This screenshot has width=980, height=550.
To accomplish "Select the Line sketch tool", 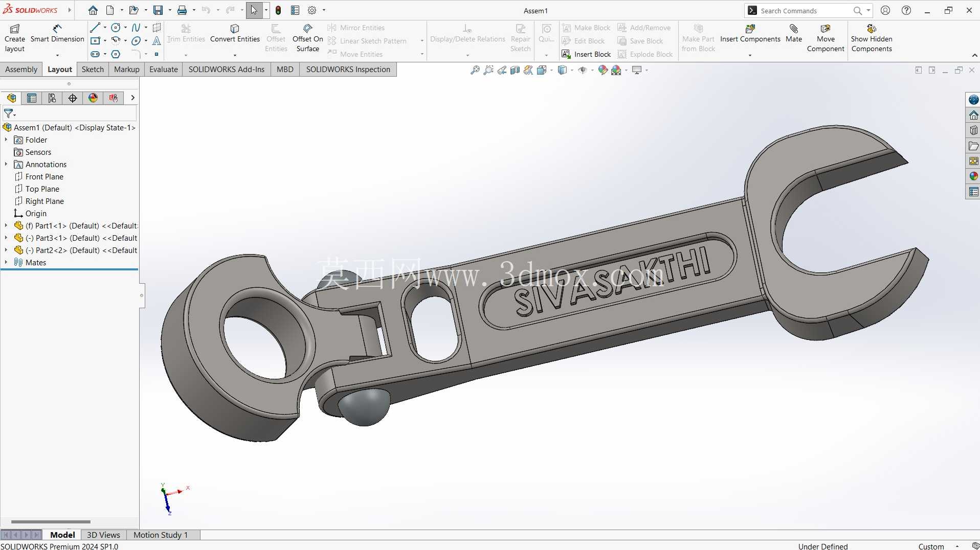I will click(95, 28).
